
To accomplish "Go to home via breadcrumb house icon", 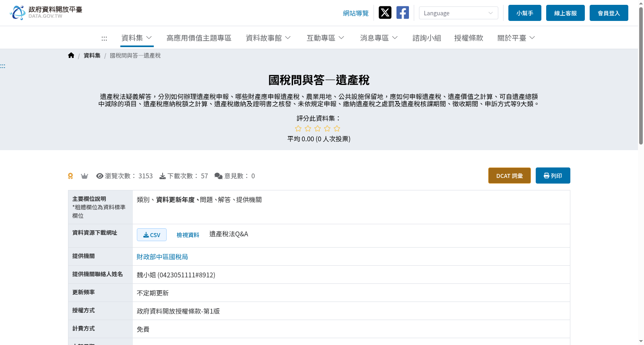I will 71,55.
